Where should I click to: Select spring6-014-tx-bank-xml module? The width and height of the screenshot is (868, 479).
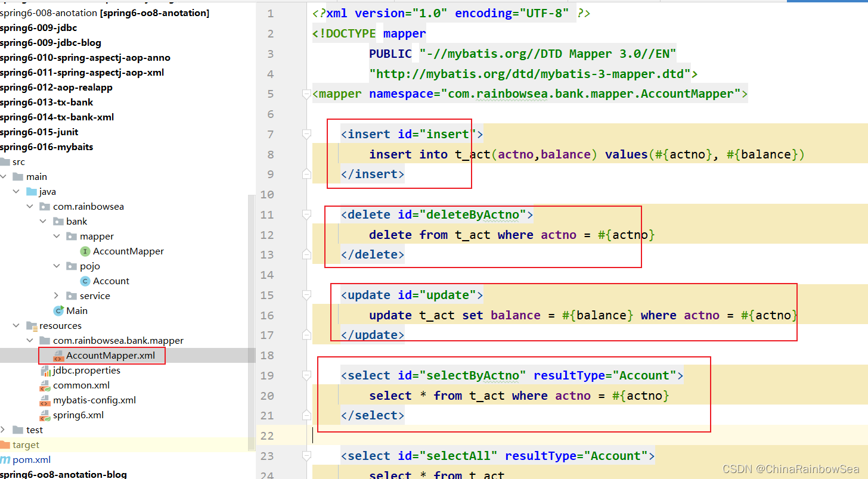coord(57,117)
